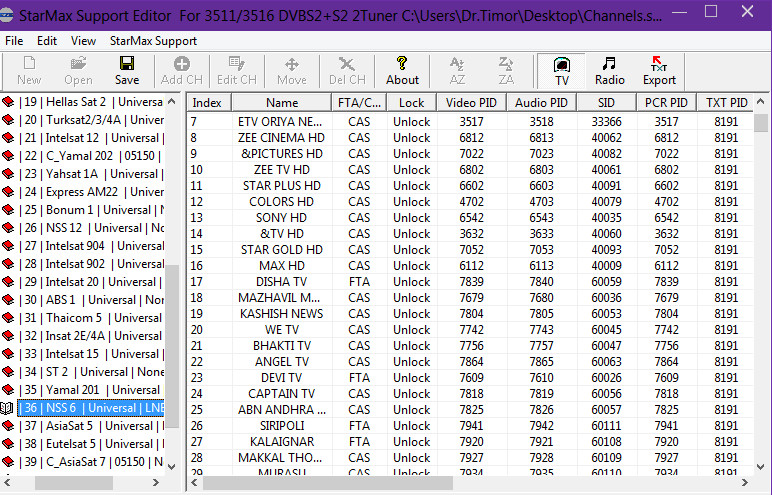The height and width of the screenshot is (495, 772).
Task: Open the About dialog
Action: (402, 71)
